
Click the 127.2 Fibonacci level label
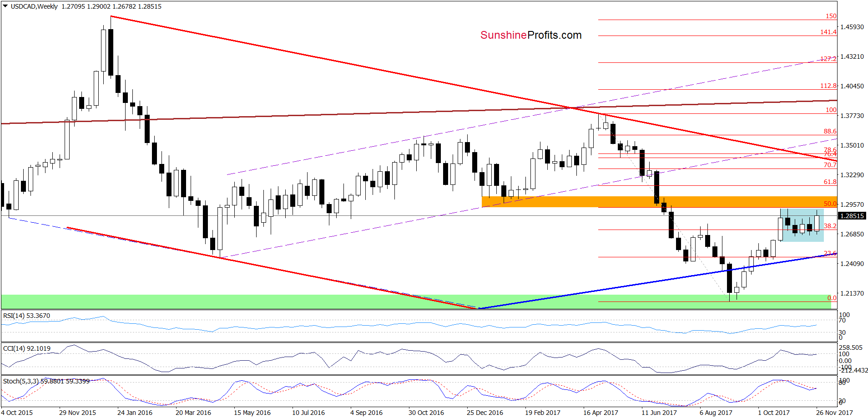point(828,59)
